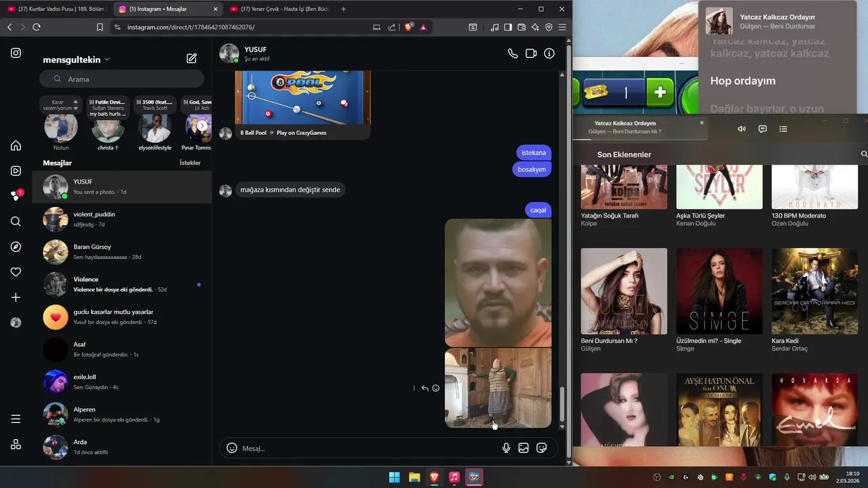Bookmark this page in Brave
This screenshot has width=868, height=488.
[x=100, y=27]
